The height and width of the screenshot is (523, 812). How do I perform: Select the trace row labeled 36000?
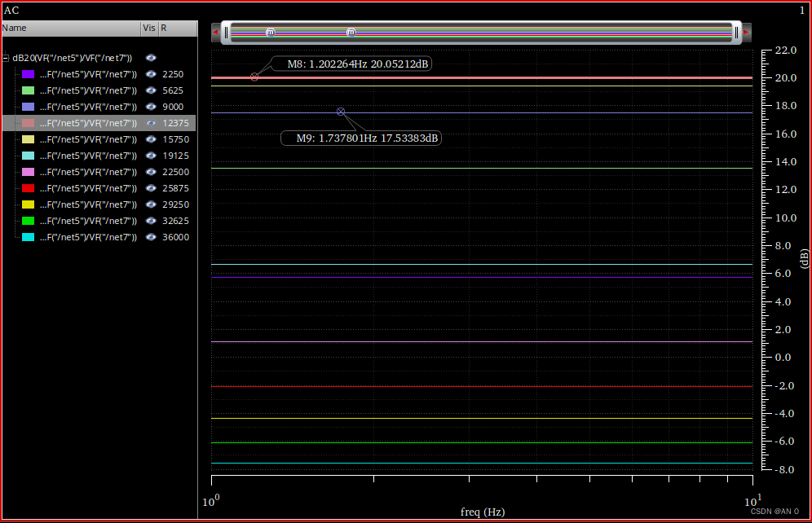coord(99,237)
